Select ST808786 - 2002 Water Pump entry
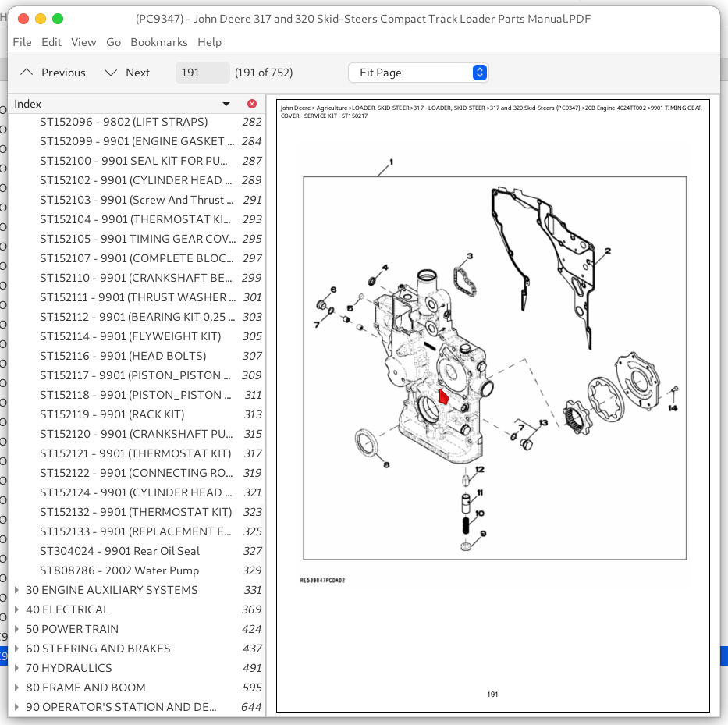Image resolution: width=728 pixels, height=725 pixels. (119, 570)
